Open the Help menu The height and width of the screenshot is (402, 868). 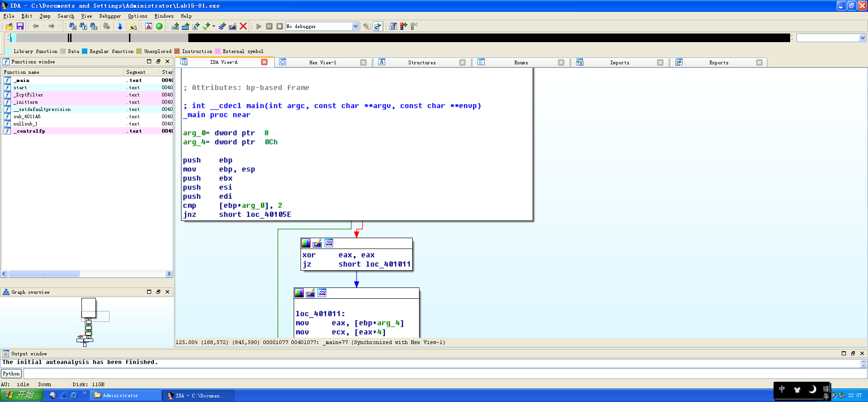click(x=186, y=16)
